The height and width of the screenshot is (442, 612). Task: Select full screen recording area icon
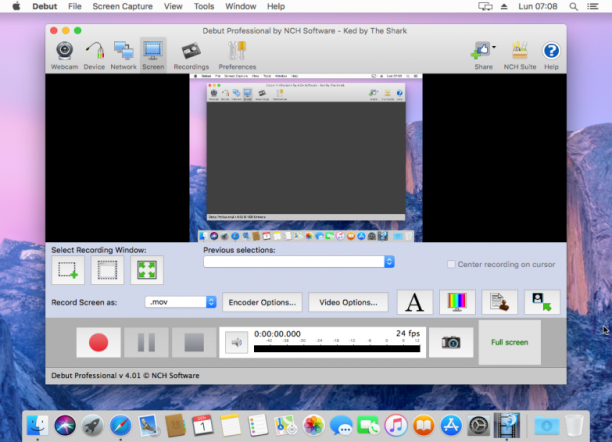[147, 270]
